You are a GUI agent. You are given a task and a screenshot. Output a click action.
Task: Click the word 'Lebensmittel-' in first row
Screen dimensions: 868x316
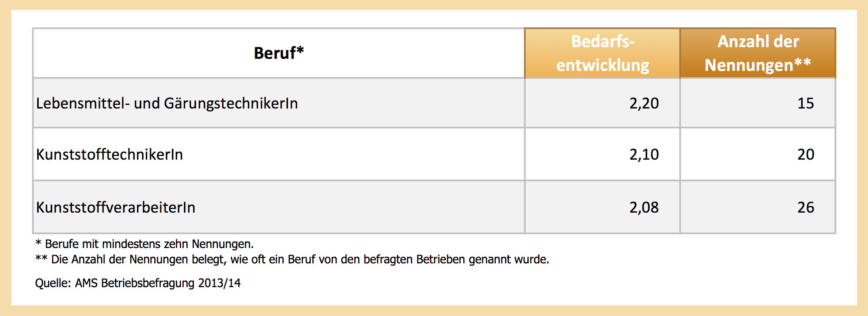(x=83, y=103)
